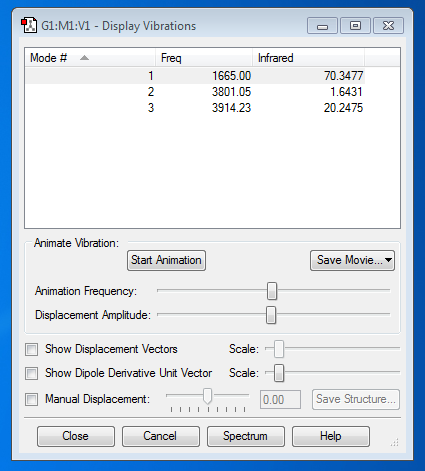
Task: Click the Help button
Action: tap(331, 436)
